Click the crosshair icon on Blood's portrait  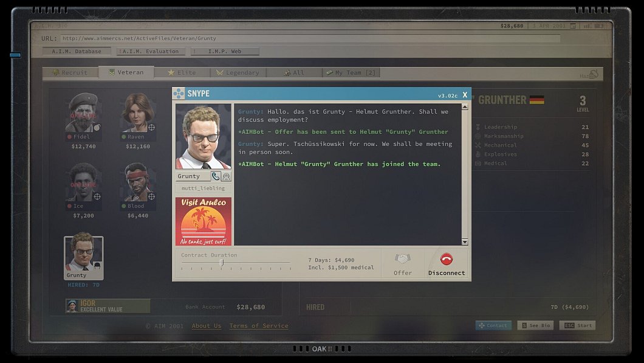tap(151, 196)
